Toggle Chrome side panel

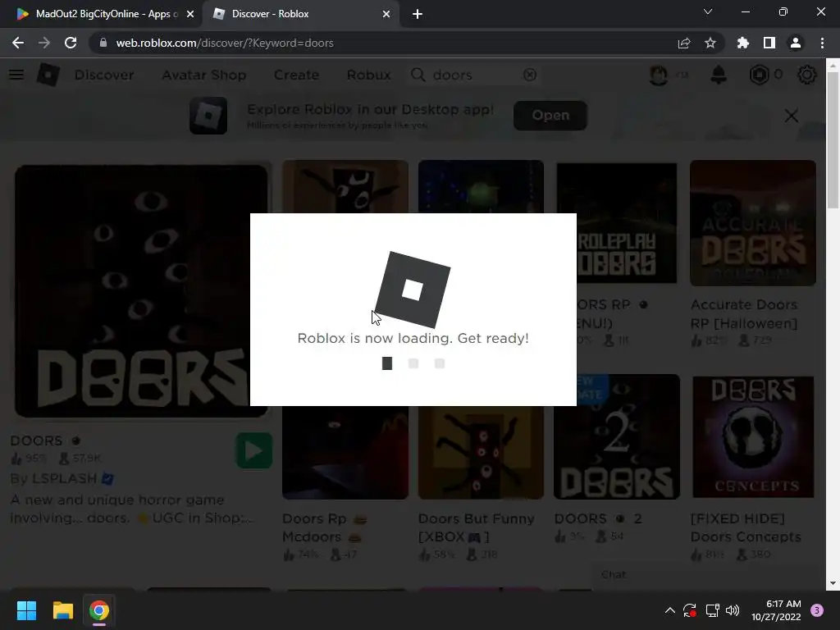[769, 43]
